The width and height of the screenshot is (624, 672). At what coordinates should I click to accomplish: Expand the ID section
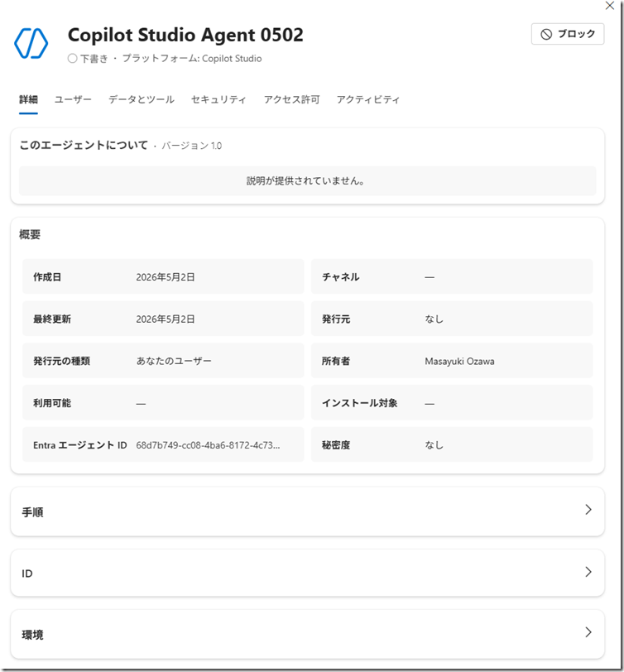point(307,573)
